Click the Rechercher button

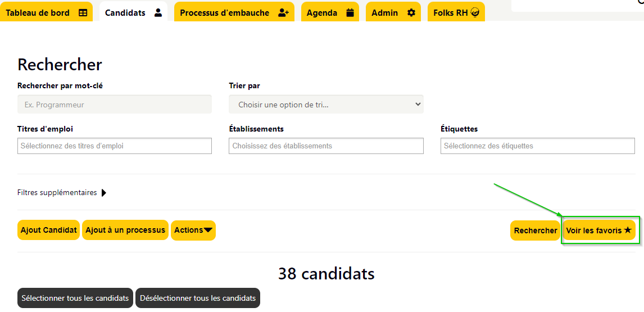[535, 230]
